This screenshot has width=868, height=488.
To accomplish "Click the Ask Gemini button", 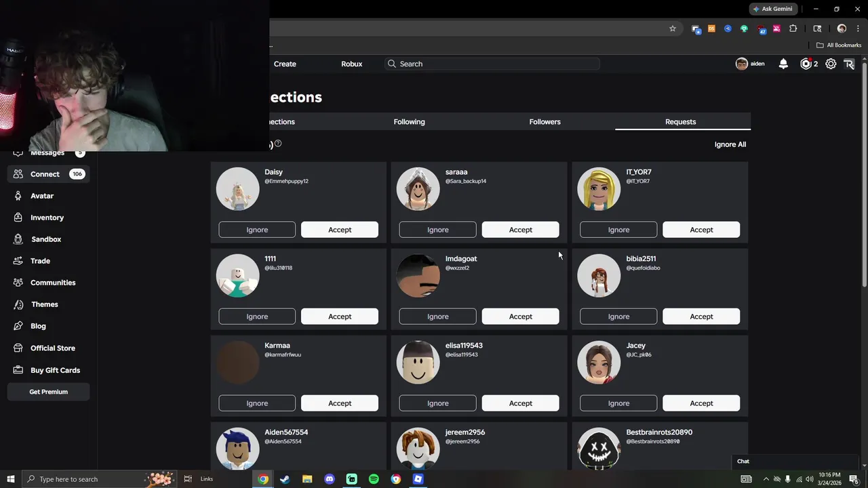I will point(772,9).
